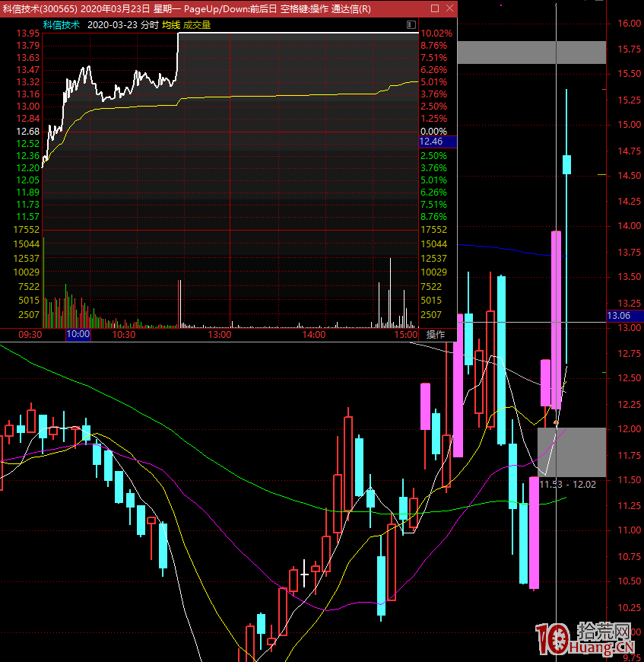Screen dimensions: 644x662
Task: Click the 2020-03-23 date in popup header
Action: tap(113, 25)
